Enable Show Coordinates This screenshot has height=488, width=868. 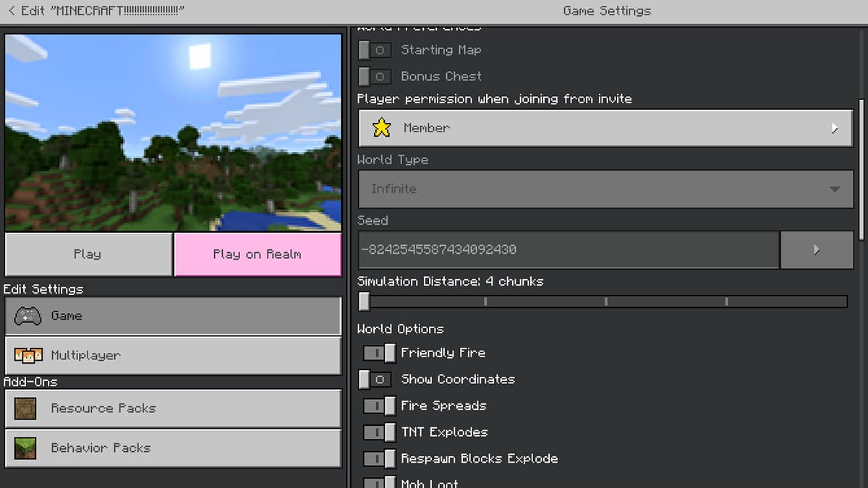(x=374, y=379)
